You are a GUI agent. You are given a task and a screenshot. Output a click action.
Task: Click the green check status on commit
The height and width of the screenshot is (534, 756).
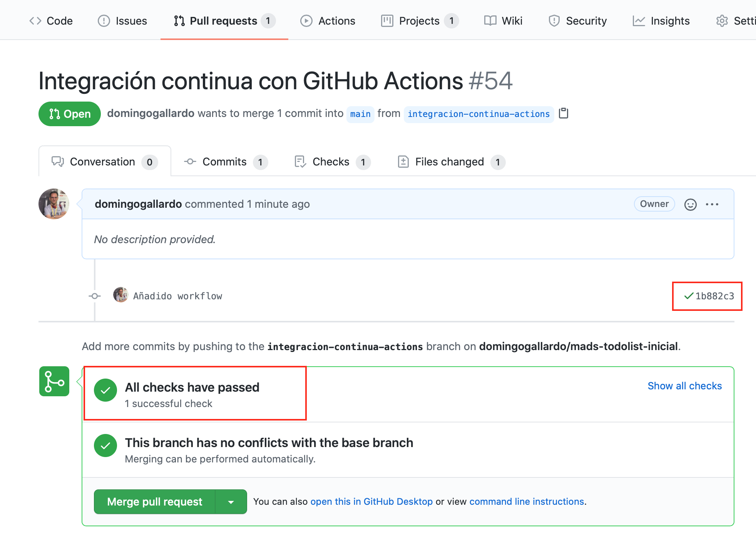(x=689, y=296)
